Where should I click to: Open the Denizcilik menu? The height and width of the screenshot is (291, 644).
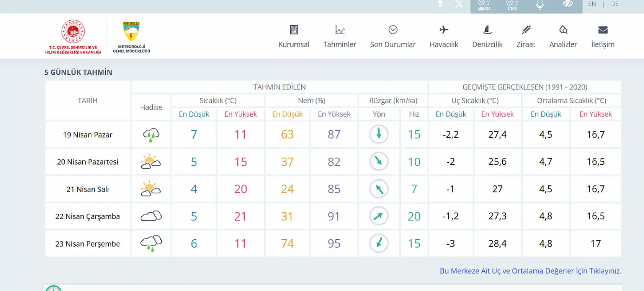coord(487,37)
